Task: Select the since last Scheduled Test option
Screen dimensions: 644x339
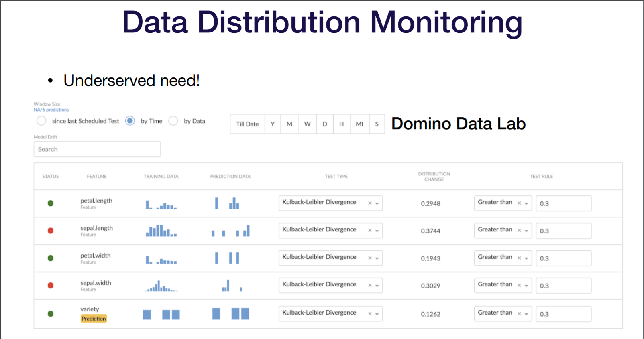Action: pos(41,121)
